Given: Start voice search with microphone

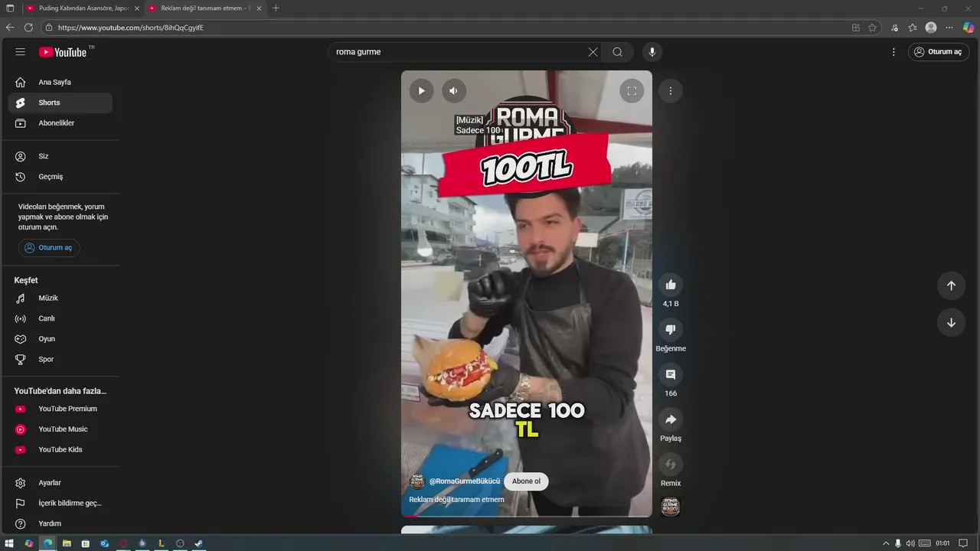Looking at the screenshot, I should (652, 52).
